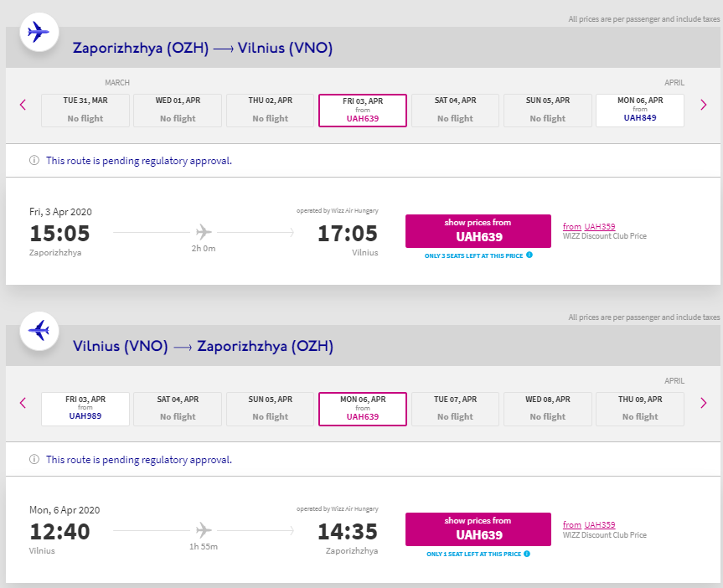
Task: Click info icon next to "Only 1 seat left"
Action: [x=527, y=554]
